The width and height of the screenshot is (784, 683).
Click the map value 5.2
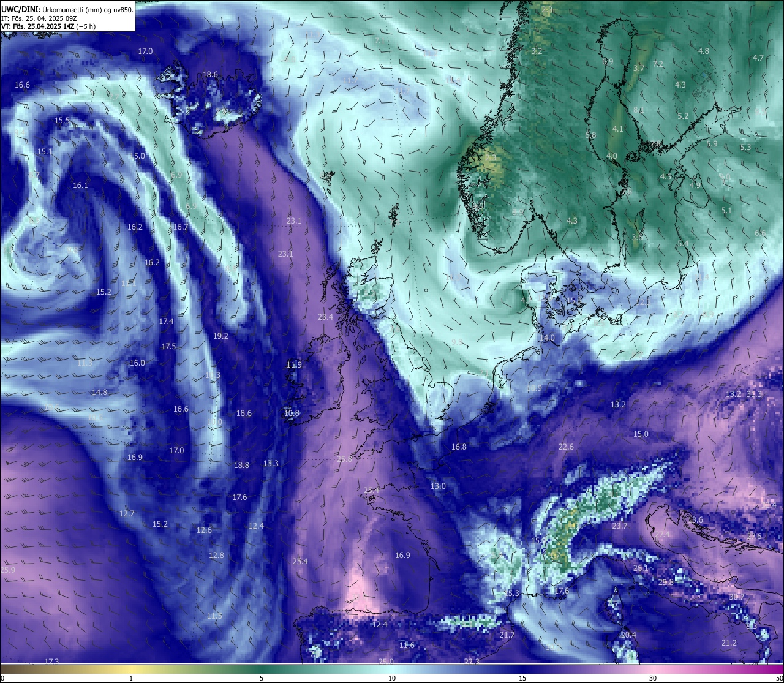pos(683,116)
